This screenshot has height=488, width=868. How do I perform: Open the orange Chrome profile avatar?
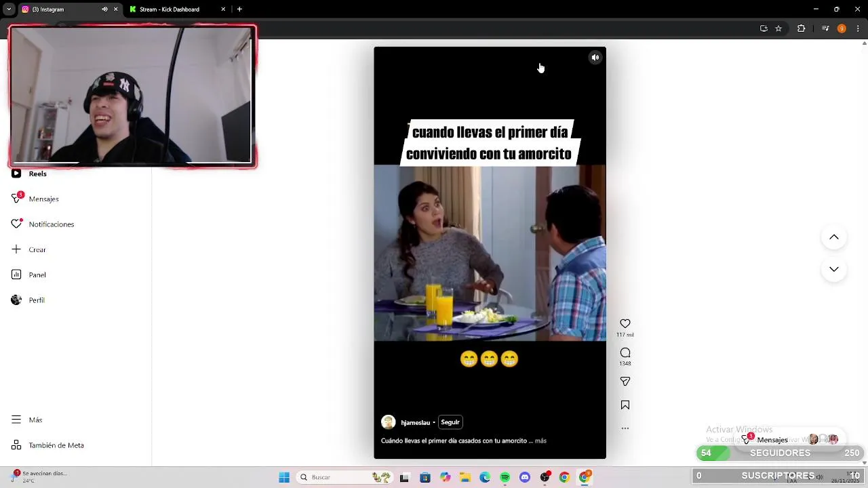tap(842, 28)
